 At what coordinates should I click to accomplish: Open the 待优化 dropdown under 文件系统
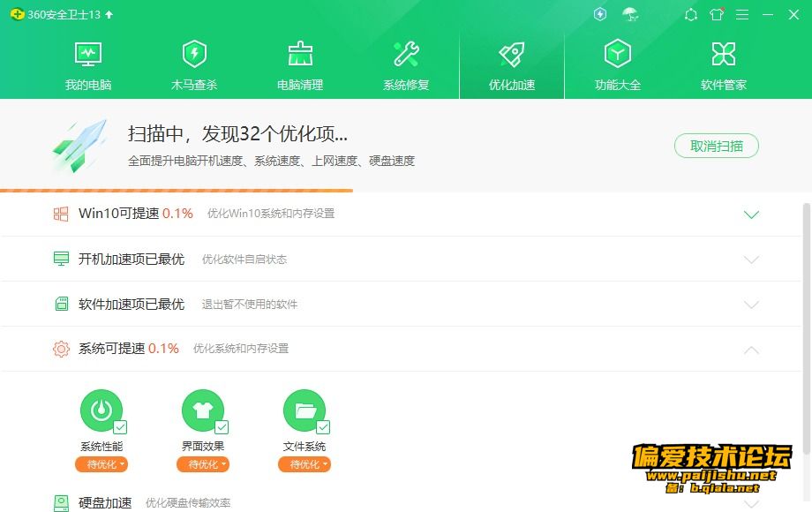tap(304, 464)
